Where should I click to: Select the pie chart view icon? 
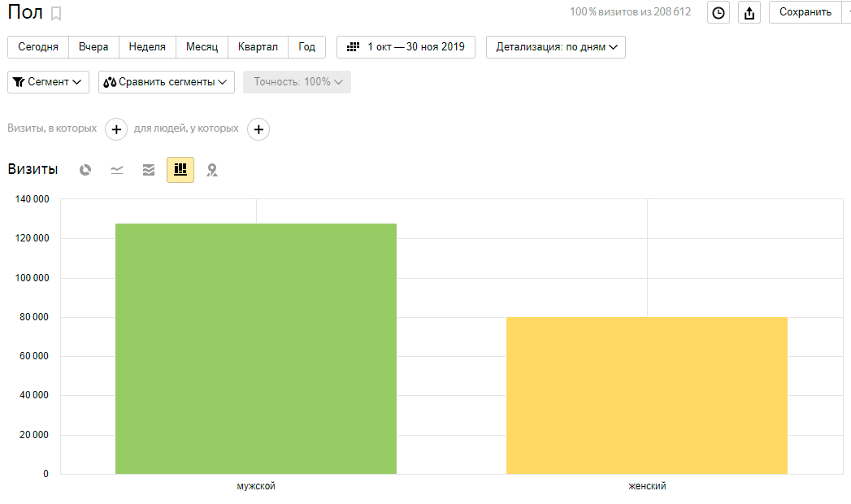85,170
